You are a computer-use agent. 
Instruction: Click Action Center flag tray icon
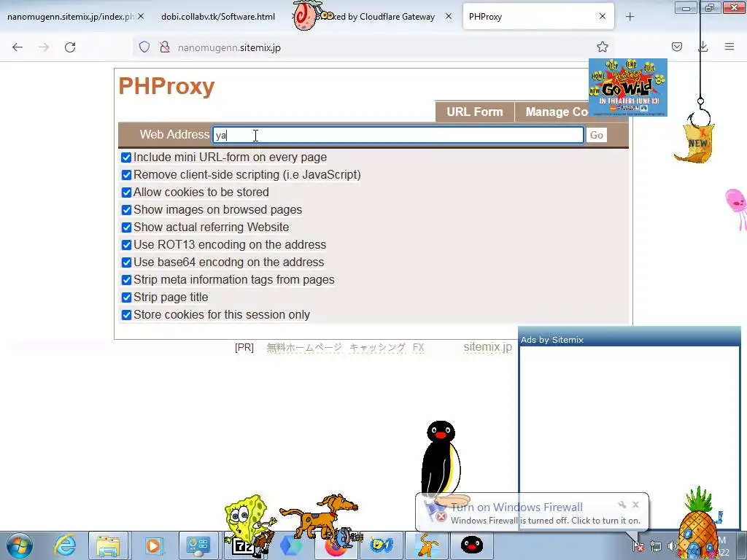638,546
